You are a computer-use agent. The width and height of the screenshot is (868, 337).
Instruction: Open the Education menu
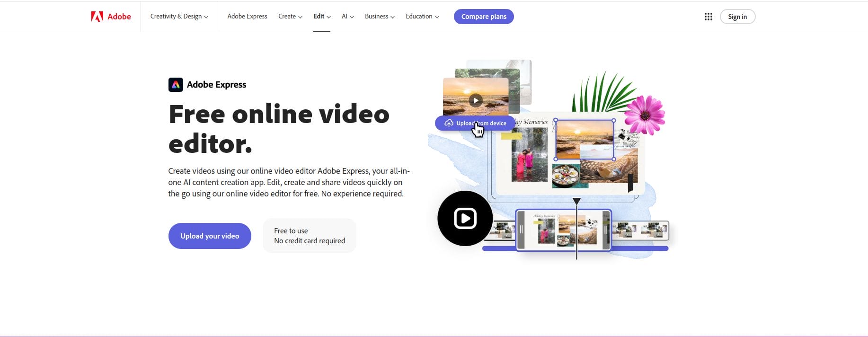tap(422, 17)
